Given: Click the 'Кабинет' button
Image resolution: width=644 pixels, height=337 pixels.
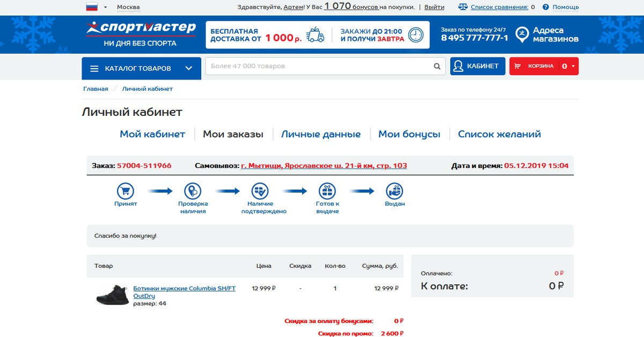Looking at the screenshot, I should point(477,67).
